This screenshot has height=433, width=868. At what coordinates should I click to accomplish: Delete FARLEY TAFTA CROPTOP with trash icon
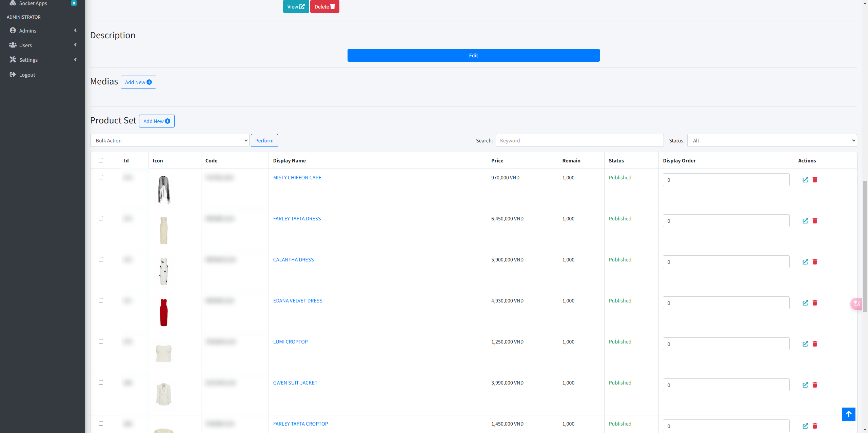pos(815,426)
